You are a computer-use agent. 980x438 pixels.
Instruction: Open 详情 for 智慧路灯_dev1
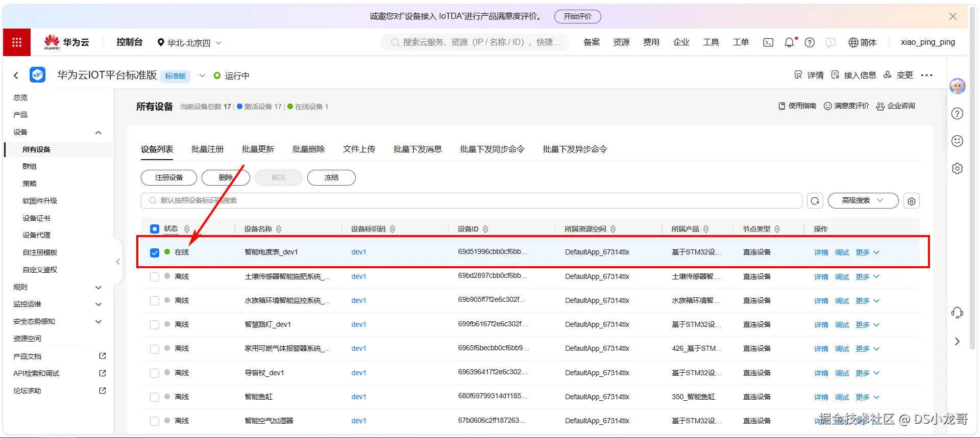pos(821,325)
